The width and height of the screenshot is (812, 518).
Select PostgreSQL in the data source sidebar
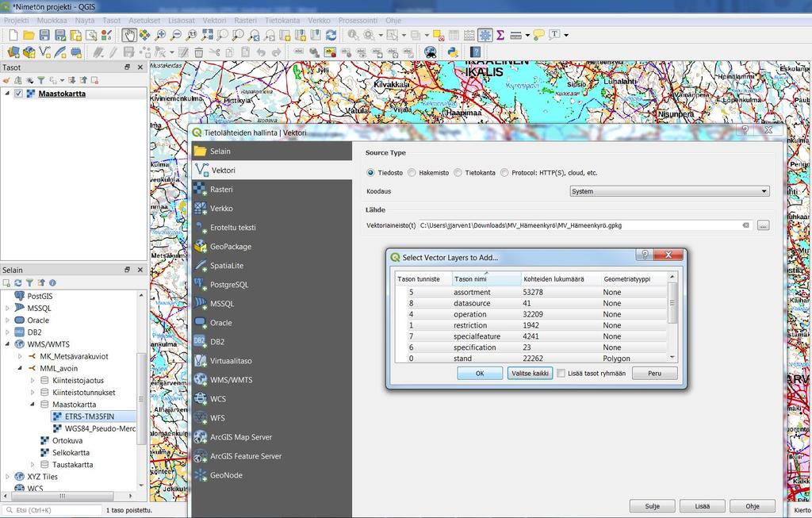[x=272, y=284]
